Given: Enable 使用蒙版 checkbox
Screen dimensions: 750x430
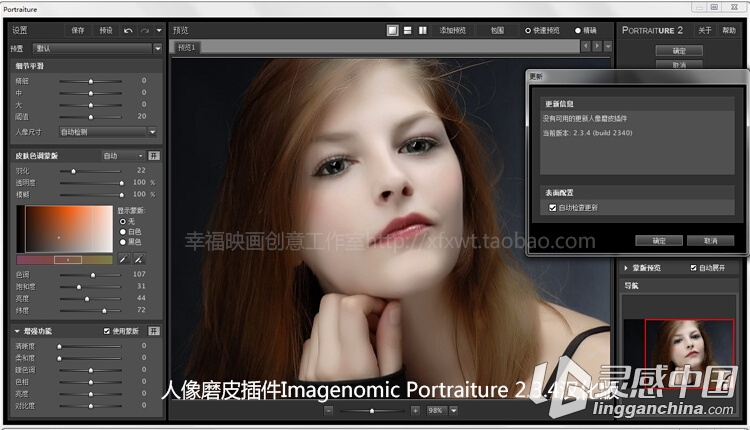Looking at the screenshot, I should click(107, 331).
